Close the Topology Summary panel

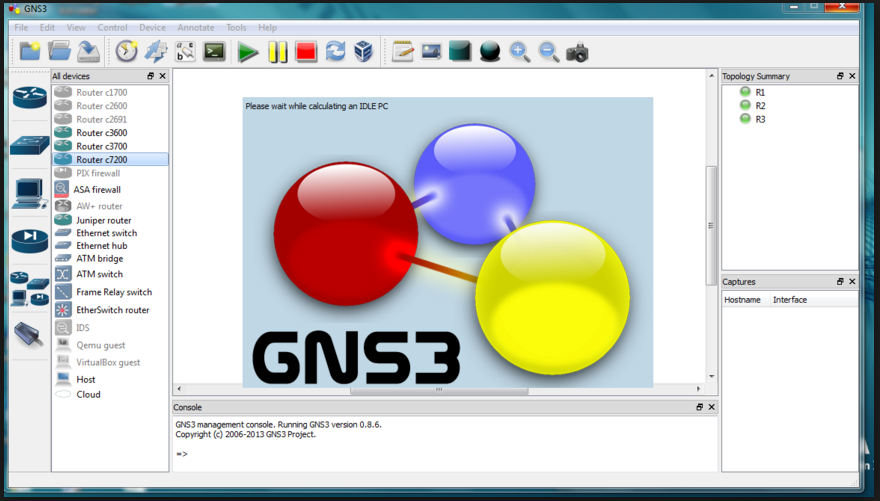click(x=852, y=76)
